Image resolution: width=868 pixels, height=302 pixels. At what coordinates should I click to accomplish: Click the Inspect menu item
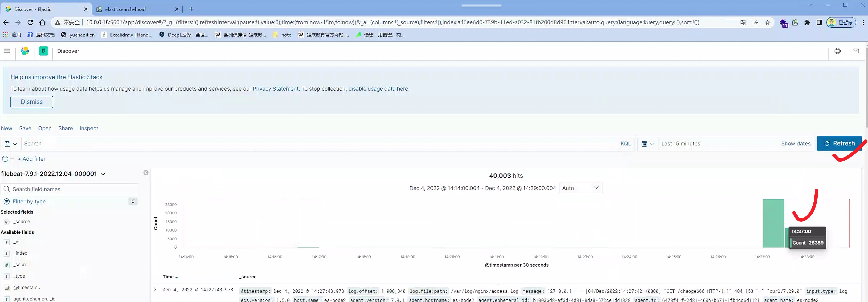(x=89, y=128)
